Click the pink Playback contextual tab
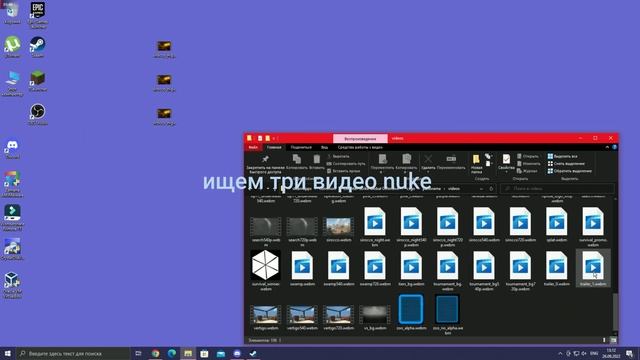The height and width of the screenshot is (360, 640). (x=360, y=139)
